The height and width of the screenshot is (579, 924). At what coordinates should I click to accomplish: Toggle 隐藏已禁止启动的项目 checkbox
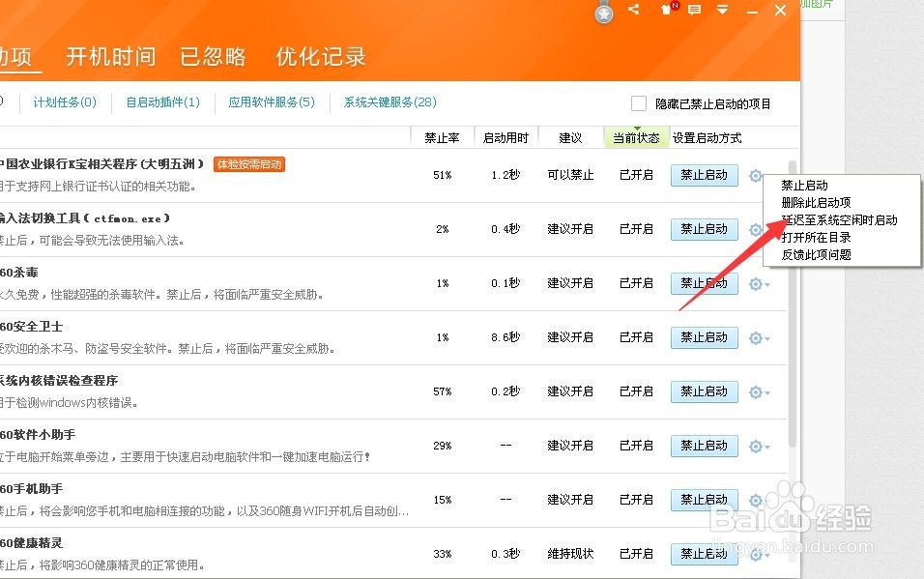pos(638,103)
